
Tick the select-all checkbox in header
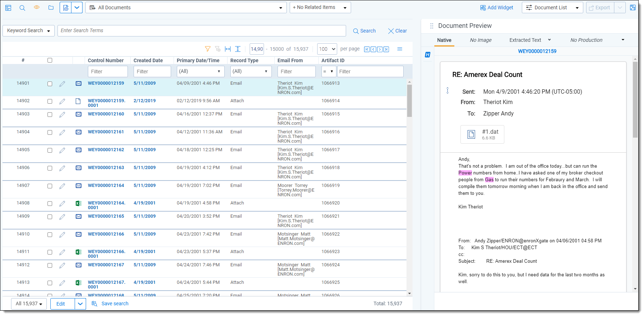[x=50, y=60]
